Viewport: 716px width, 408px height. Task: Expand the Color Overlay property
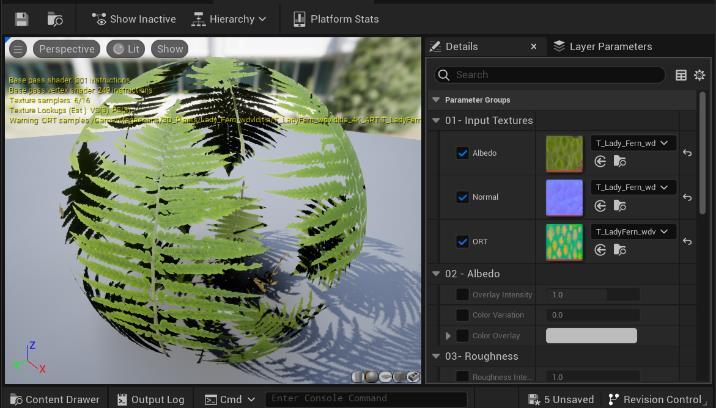[448, 336]
